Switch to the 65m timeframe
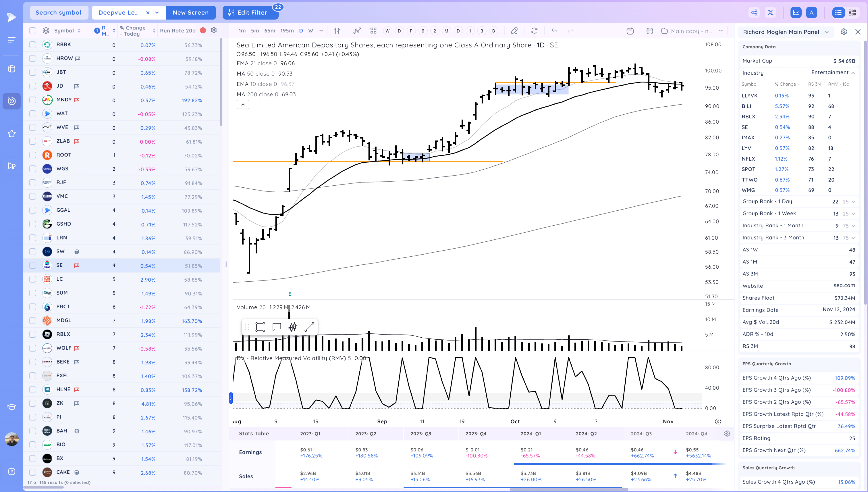Viewport: 868px width, 492px height. (270, 31)
